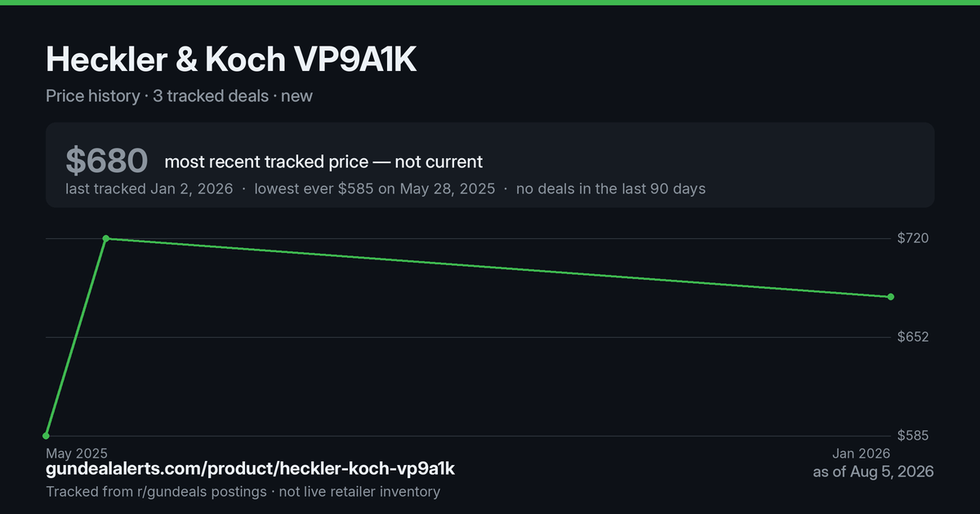Viewport: 980px width, 514px height.
Task: Click the gundealalerts.com product URL
Action: coord(250,469)
